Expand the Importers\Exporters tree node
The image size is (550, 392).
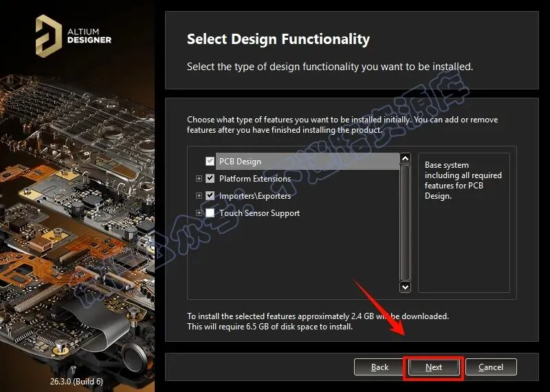[x=199, y=195]
